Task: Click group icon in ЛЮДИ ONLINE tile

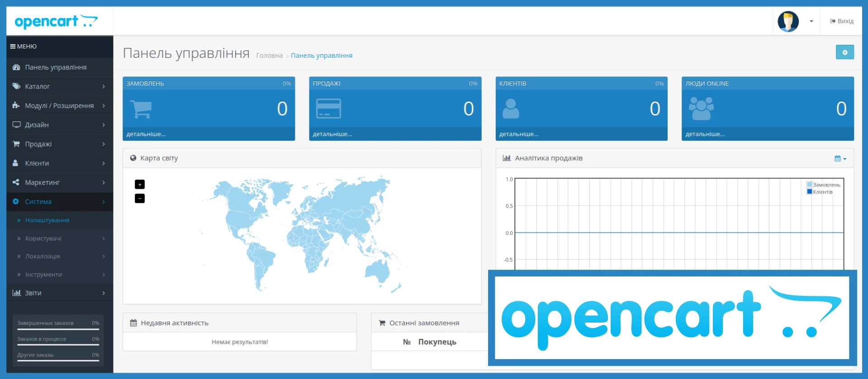Action: tap(701, 109)
